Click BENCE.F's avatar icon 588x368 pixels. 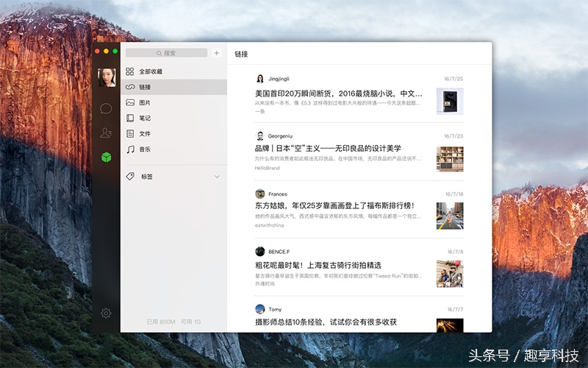[260, 252]
